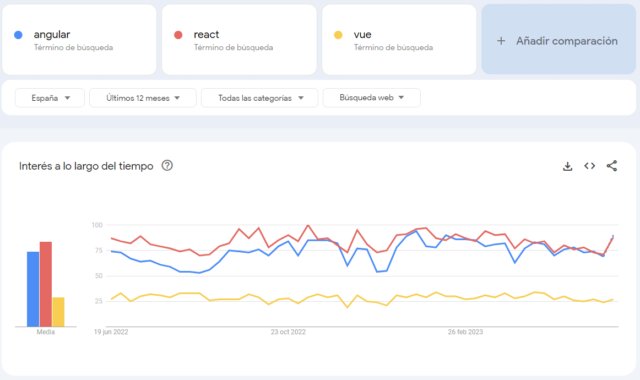Click the Interés a lo largo del tiempo heading
640x380 pixels.
click(x=86, y=166)
